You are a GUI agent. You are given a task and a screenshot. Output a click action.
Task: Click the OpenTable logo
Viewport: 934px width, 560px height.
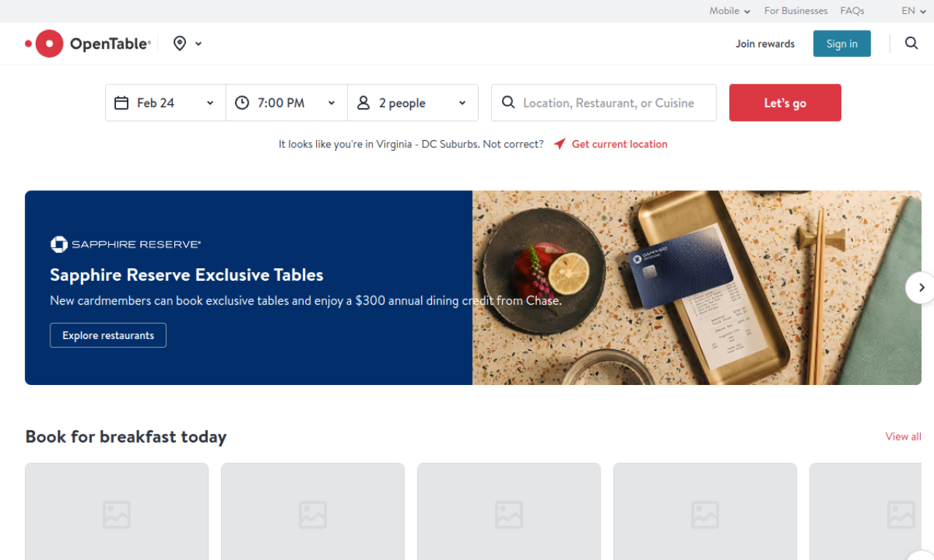click(88, 43)
